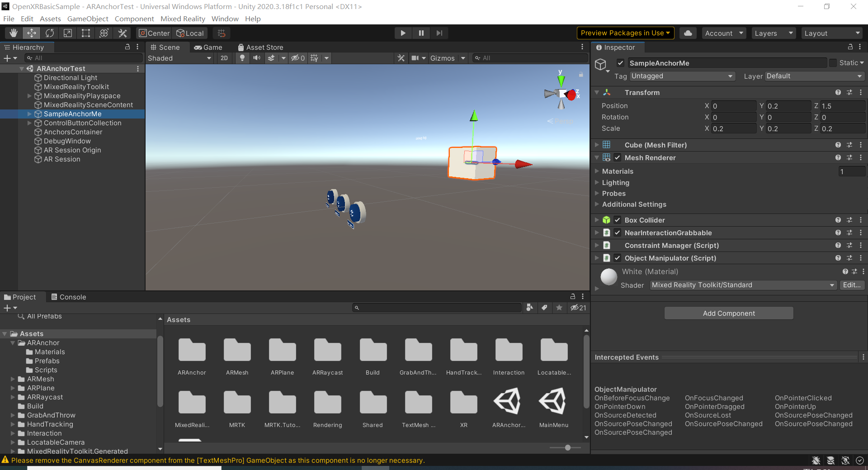Disable the Mesh Renderer component
Image resolution: width=868 pixels, height=470 pixels.
tap(617, 157)
